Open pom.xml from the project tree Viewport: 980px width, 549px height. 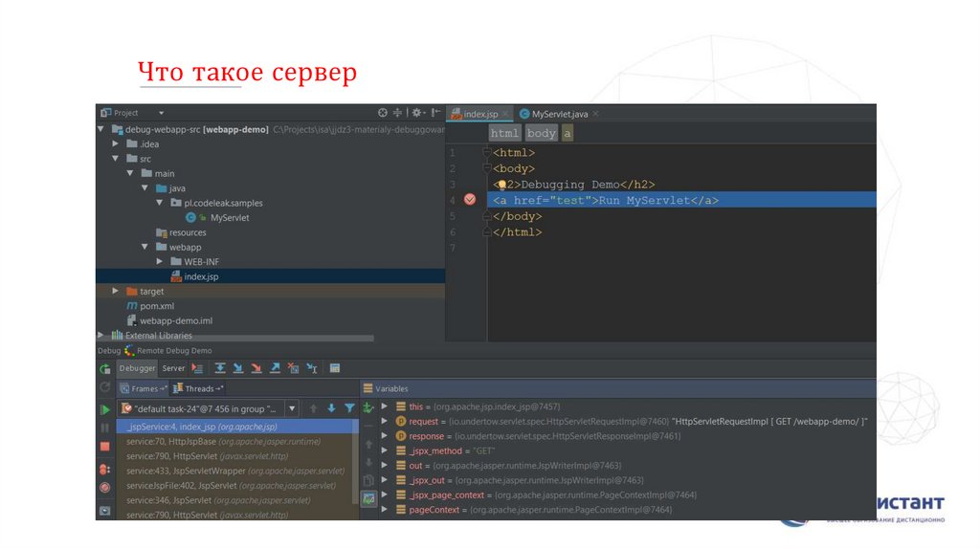[156, 306]
